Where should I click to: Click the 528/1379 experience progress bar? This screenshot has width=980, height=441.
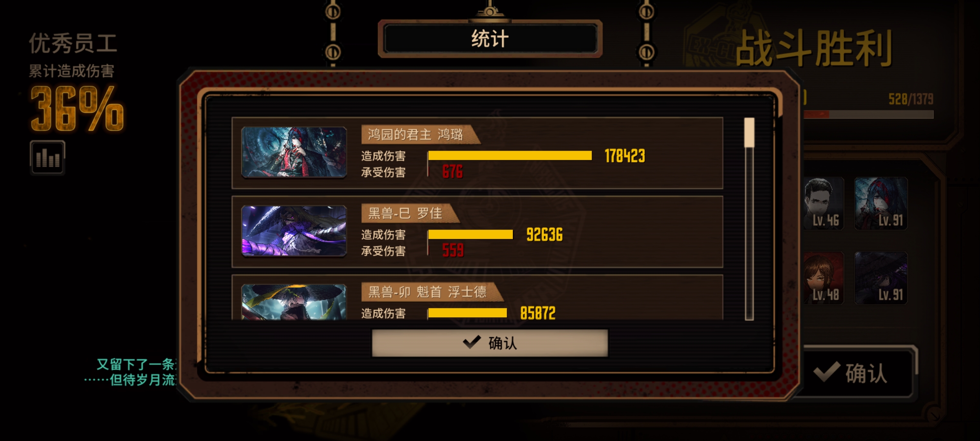[x=869, y=115]
